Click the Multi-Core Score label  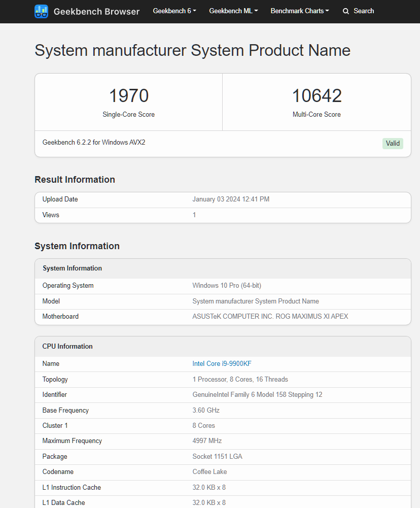[317, 114]
